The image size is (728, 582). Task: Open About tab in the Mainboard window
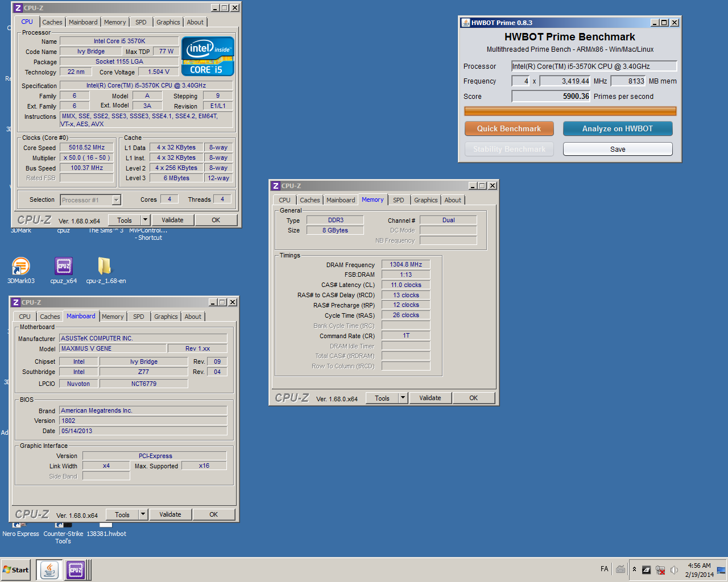pos(193,317)
